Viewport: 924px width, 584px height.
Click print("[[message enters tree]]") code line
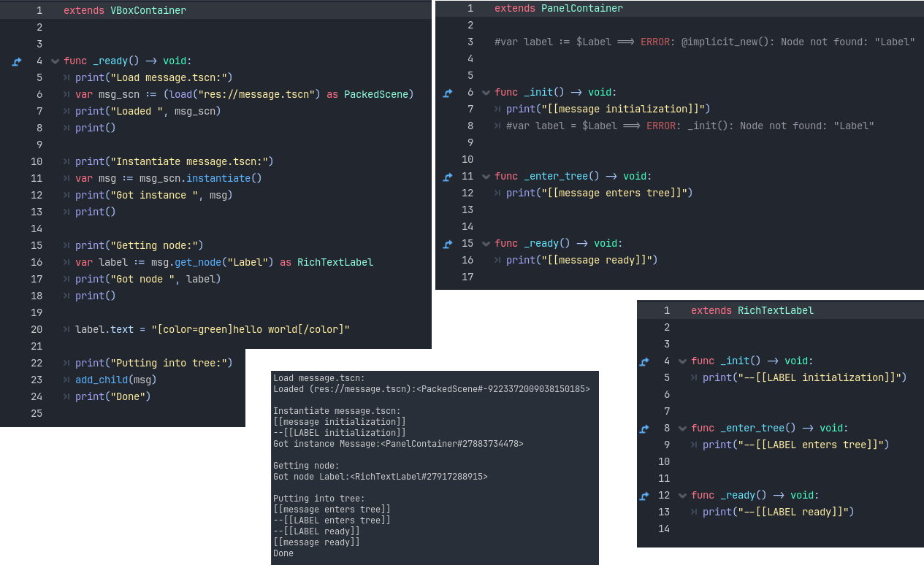tap(599, 193)
